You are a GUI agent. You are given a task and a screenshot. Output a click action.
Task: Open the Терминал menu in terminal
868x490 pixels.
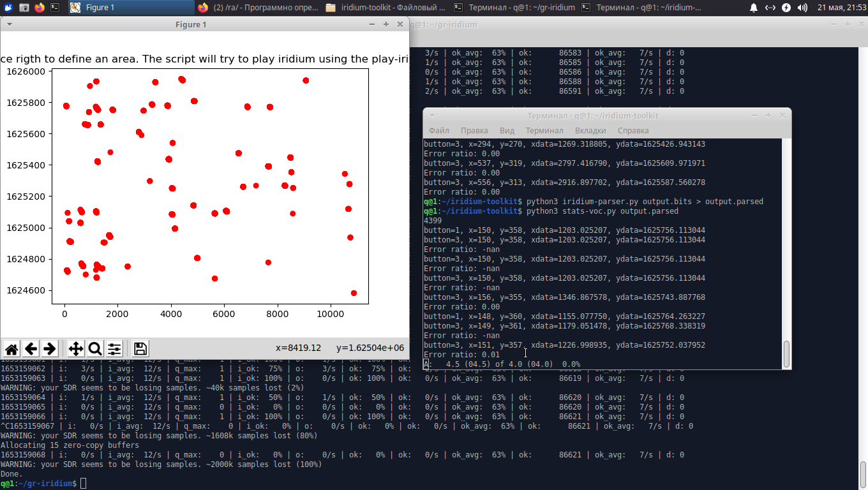pyautogui.click(x=544, y=131)
